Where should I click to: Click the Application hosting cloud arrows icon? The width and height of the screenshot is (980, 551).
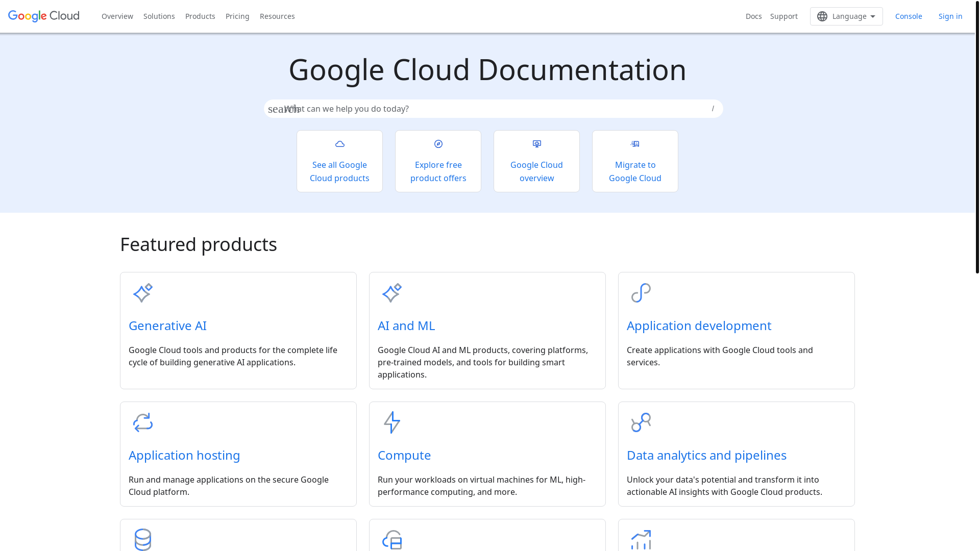click(x=143, y=422)
